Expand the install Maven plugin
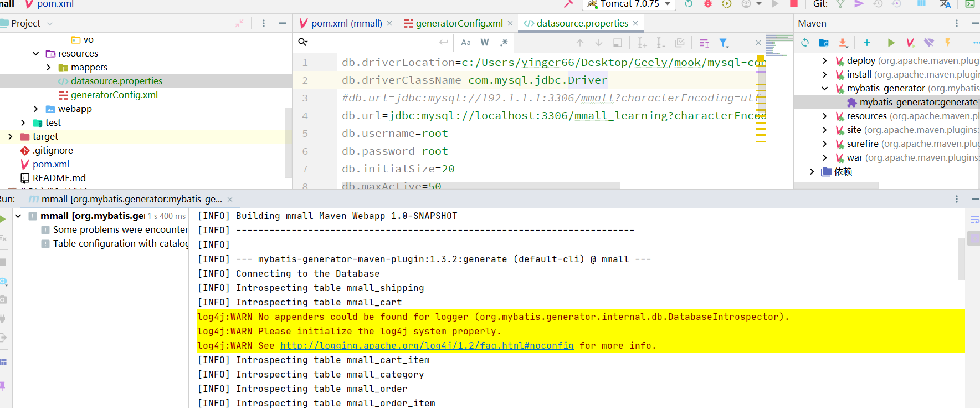 [824, 75]
